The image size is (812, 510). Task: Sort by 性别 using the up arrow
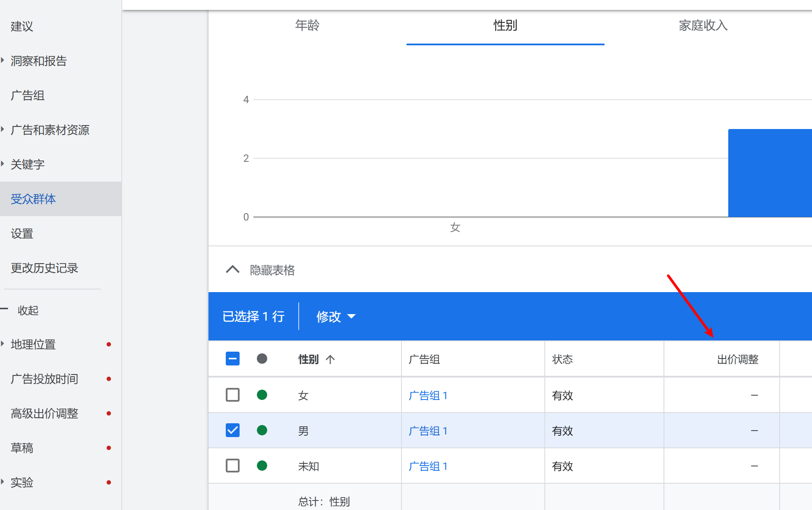coord(330,359)
